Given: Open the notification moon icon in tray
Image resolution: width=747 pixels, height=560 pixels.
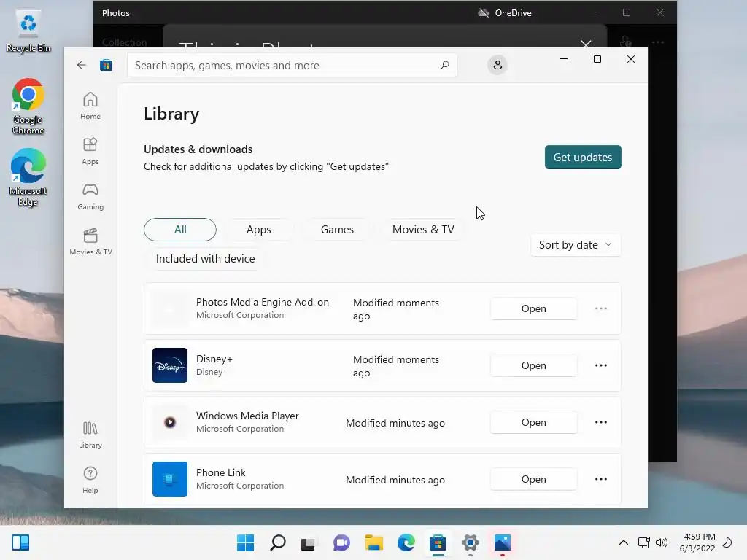Looking at the screenshot, I should pyautogui.click(x=727, y=542).
